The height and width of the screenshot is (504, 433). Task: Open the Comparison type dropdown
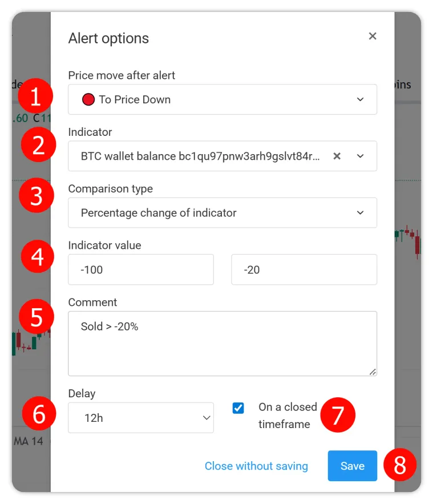click(222, 213)
